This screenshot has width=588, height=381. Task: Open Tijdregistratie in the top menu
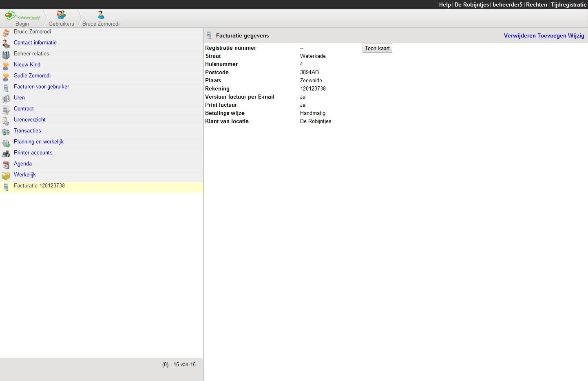[x=568, y=4]
